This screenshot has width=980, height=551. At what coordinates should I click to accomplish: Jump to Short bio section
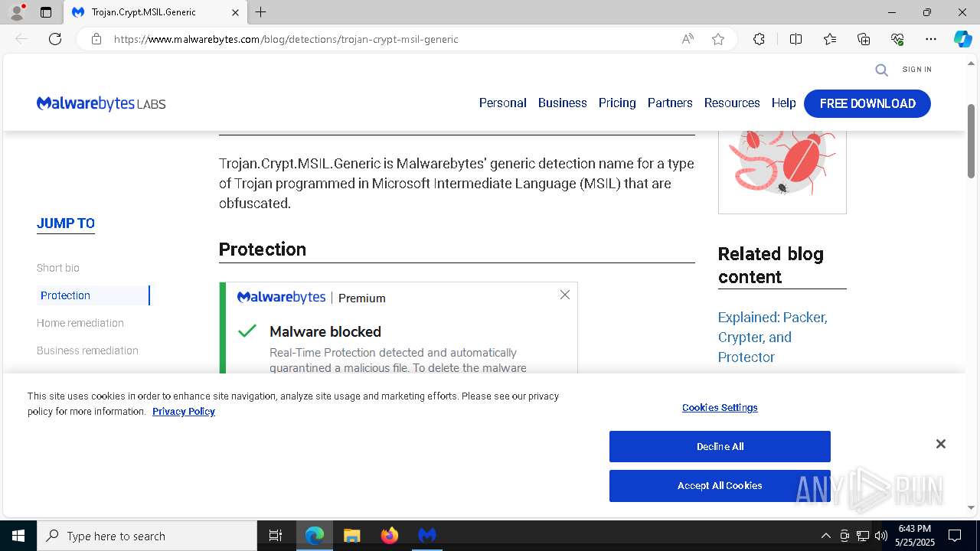pyautogui.click(x=58, y=268)
